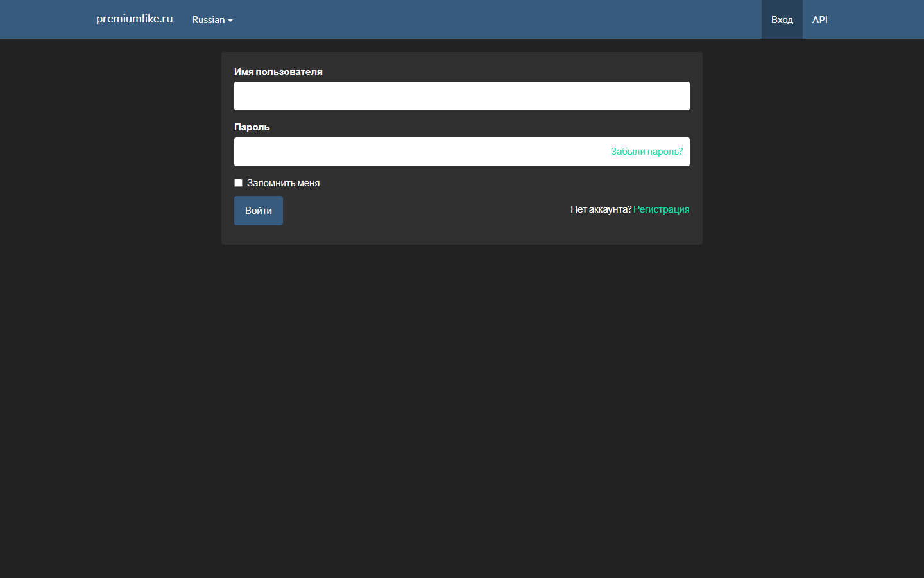Click the Имя пользователя field label
Viewport: 924px width, 578px height.
click(278, 72)
